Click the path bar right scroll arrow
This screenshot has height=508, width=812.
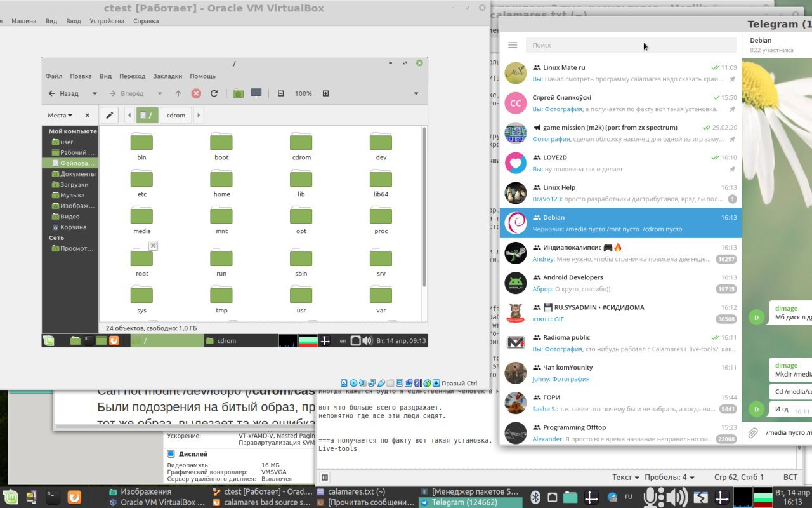point(199,115)
